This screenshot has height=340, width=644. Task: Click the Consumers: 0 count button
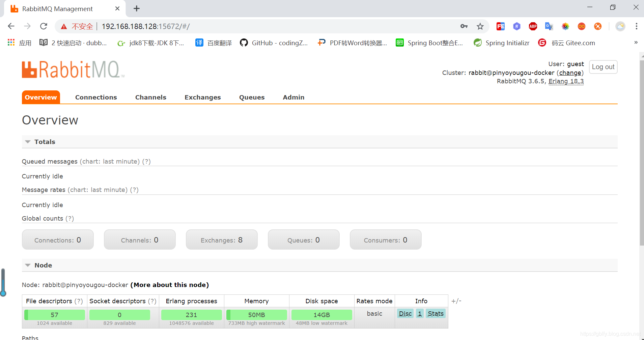click(386, 240)
